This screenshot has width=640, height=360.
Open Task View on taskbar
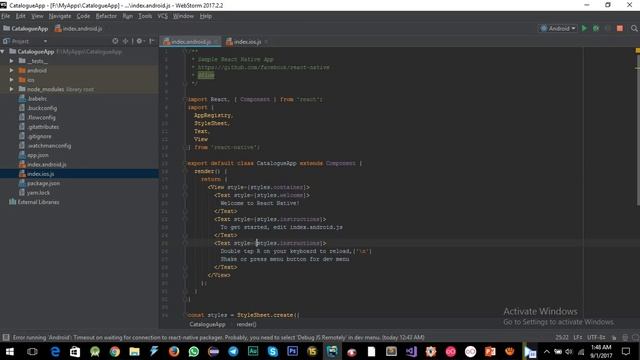pyautogui.click(x=32, y=351)
